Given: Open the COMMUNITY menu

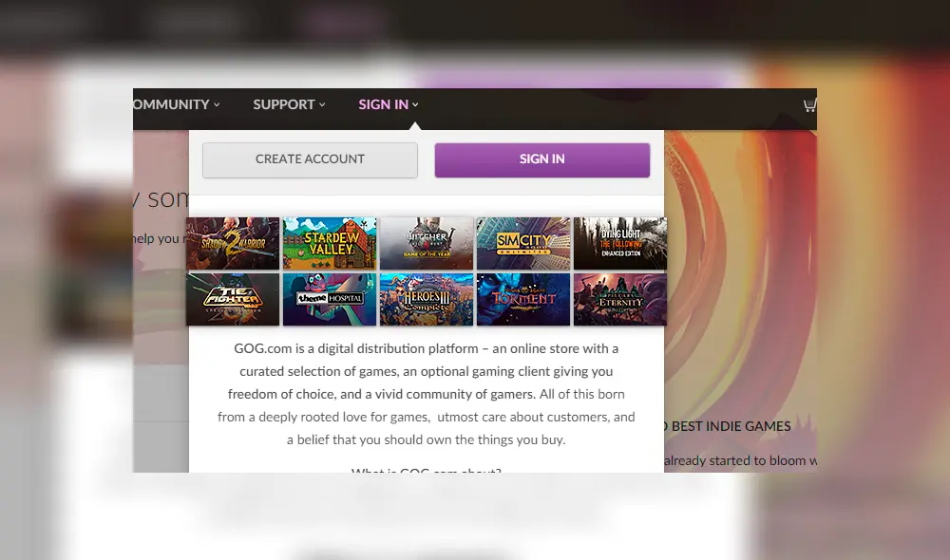Looking at the screenshot, I should pyautogui.click(x=171, y=104).
